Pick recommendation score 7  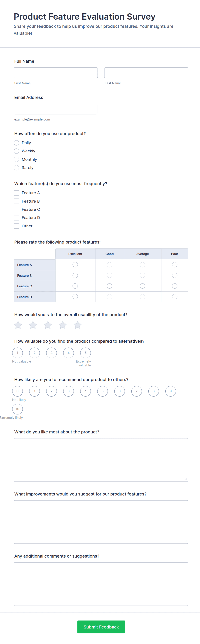(137, 391)
